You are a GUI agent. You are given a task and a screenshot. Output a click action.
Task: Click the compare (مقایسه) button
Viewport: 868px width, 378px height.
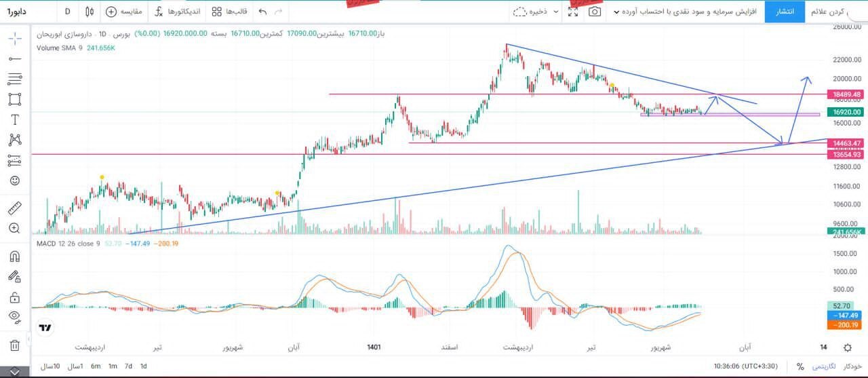(124, 12)
